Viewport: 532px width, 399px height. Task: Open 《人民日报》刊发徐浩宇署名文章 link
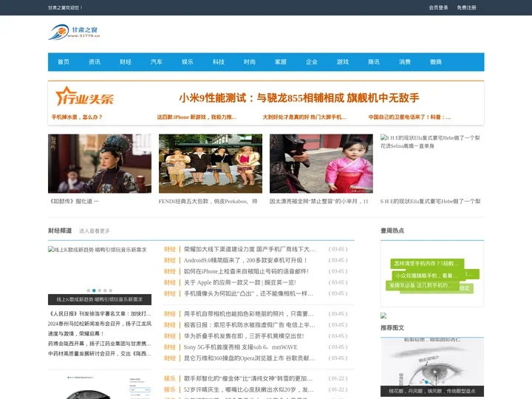pos(100,313)
